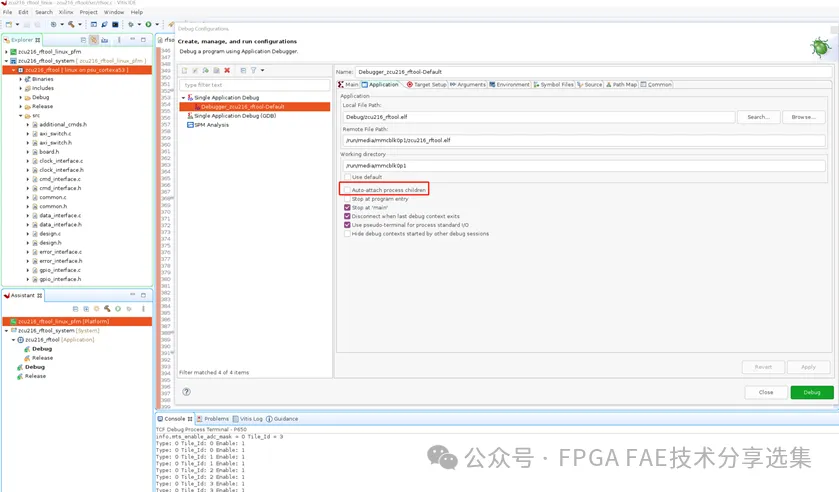This screenshot has width=839, height=492.
Task: Click the Revert button
Action: point(763,367)
